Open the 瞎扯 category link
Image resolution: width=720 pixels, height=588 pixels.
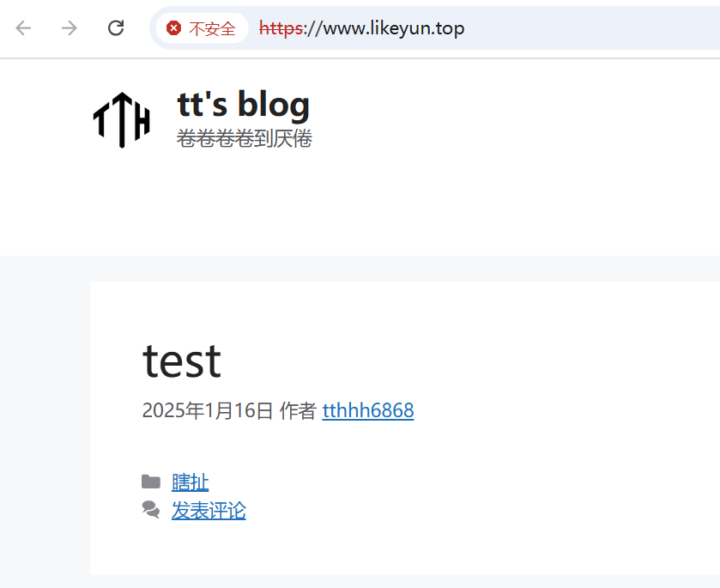191,482
